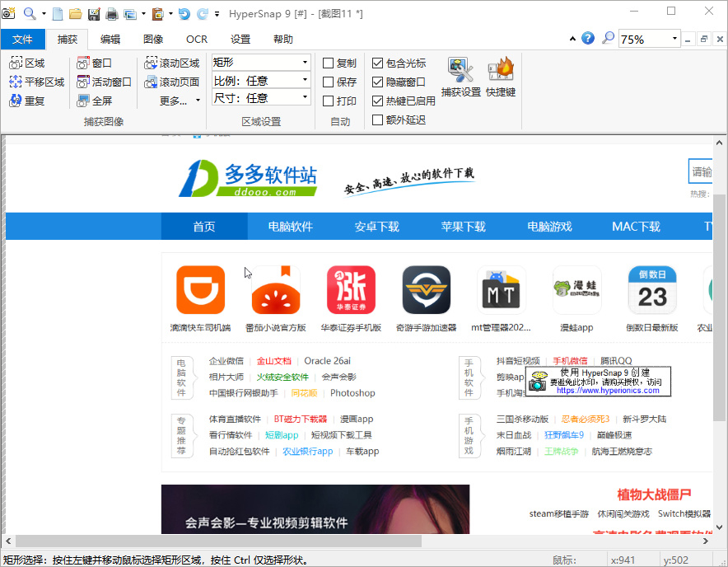The height and width of the screenshot is (567, 728).
Task: Click the scroll right arrow
Action: [706, 541]
